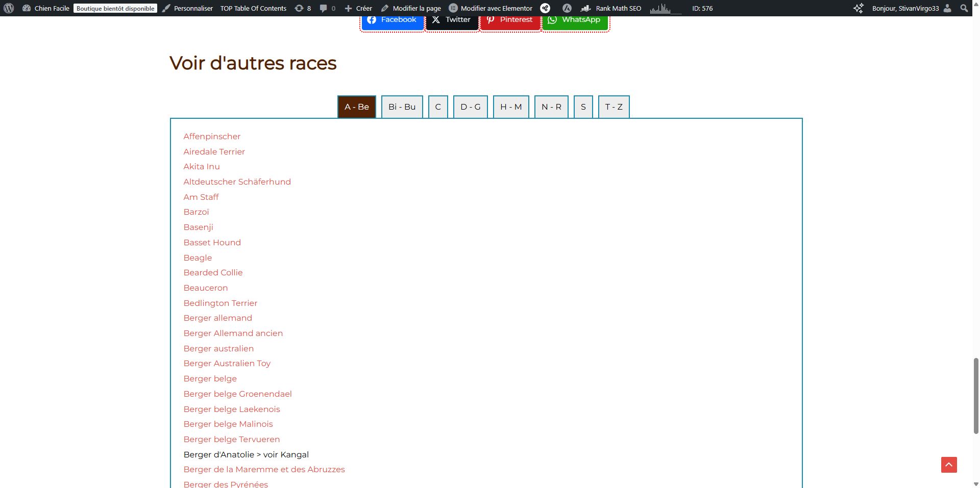Open admin bar search magnifier
980x488 pixels.
coord(964,8)
